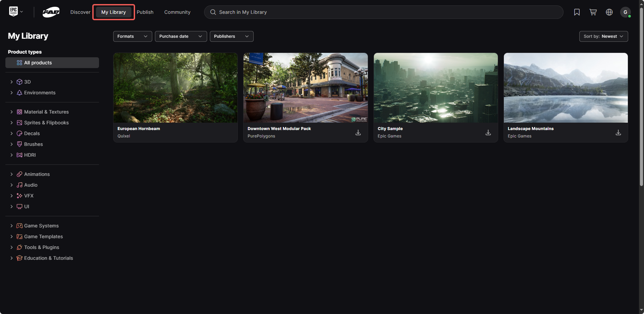Open saved bookmarks icon
This screenshot has height=314, width=644.
577,12
